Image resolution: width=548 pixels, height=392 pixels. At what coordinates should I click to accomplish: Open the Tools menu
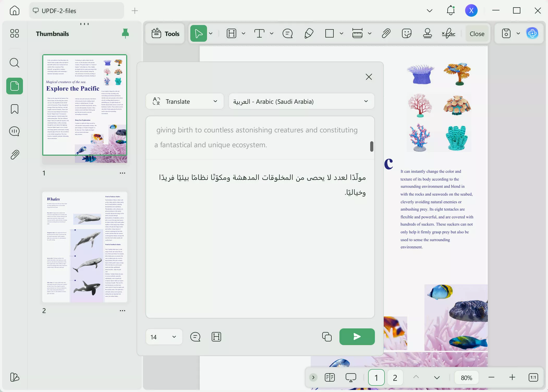[x=165, y=34]
